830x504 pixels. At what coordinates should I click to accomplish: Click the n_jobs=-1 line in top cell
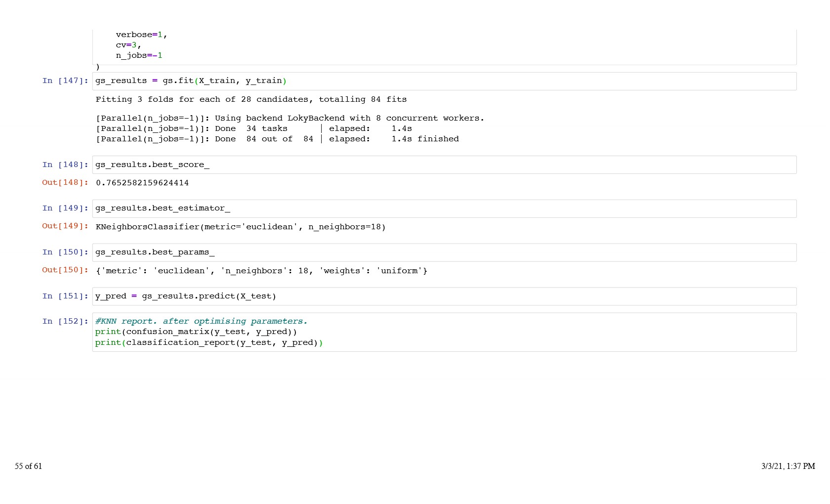tap(139, 56)
